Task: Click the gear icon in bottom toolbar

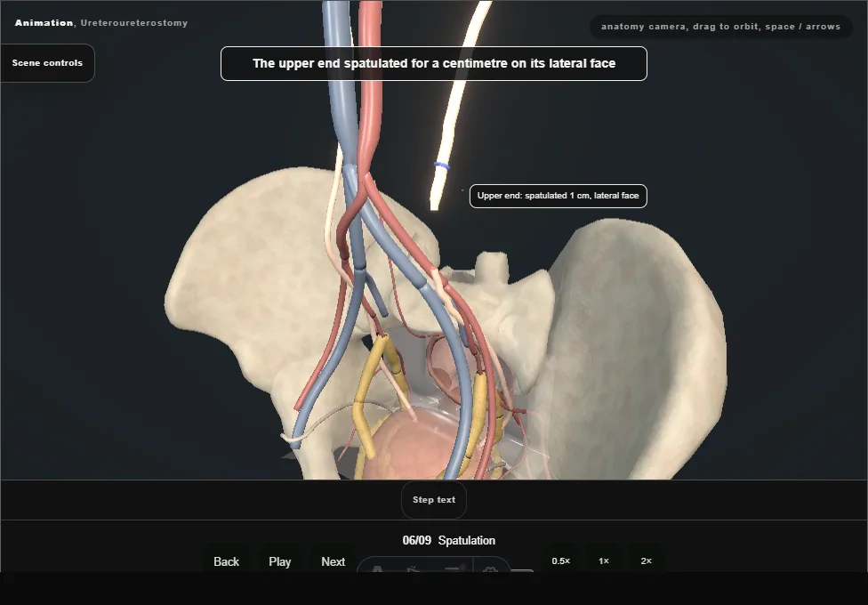Action: tap(490, 569)
